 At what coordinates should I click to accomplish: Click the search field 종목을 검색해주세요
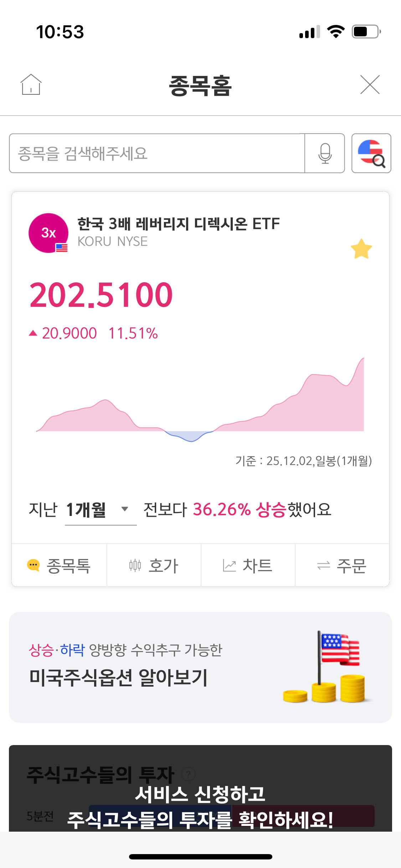pyautogui.click(x=157, y=153)
